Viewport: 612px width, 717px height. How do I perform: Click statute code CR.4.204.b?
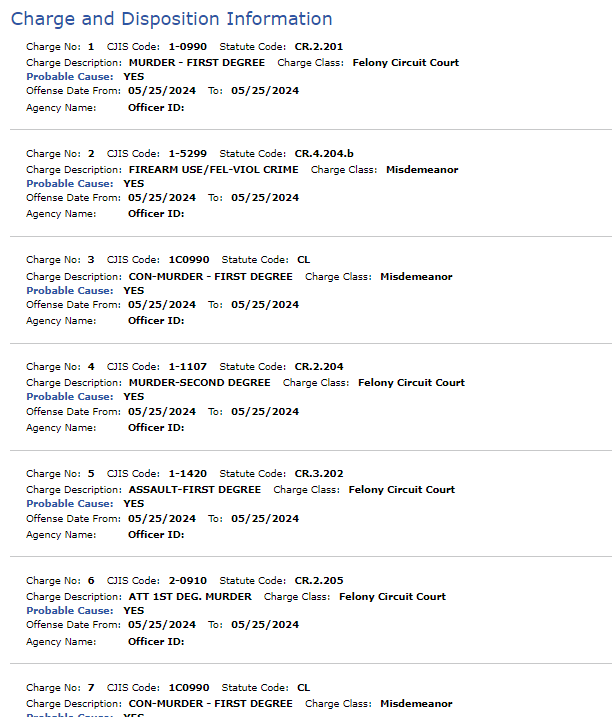323,153
